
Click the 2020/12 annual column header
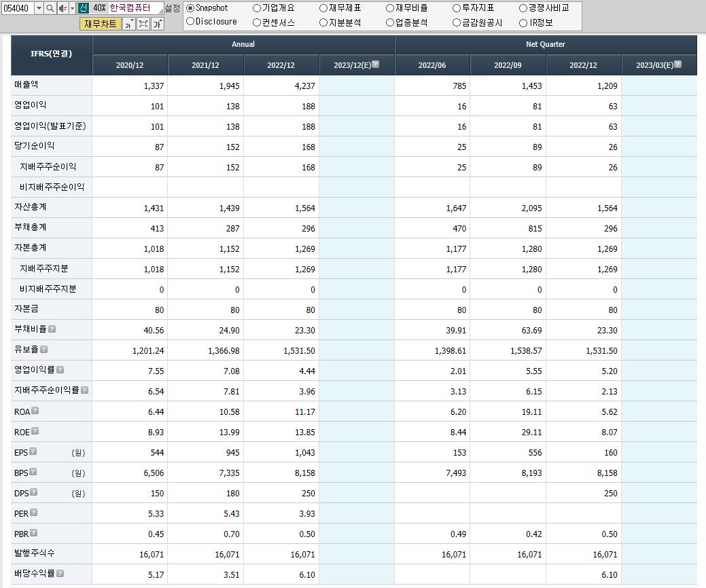[x=130, y=65]
